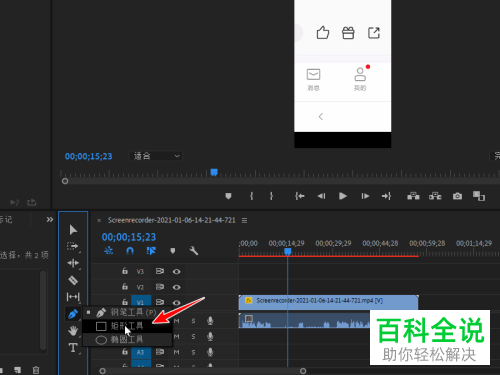
Task: Toggle Snap in the timeline
Action: tap(130, 251)
